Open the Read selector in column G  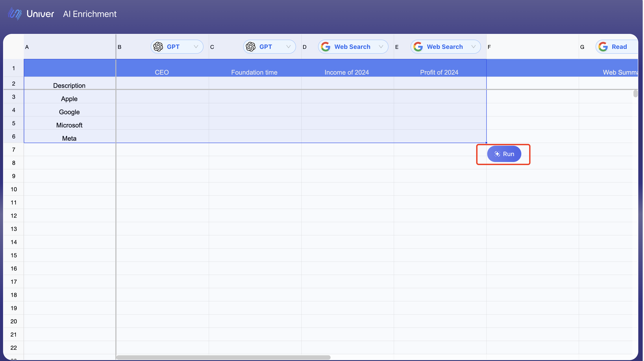[617, 47]
